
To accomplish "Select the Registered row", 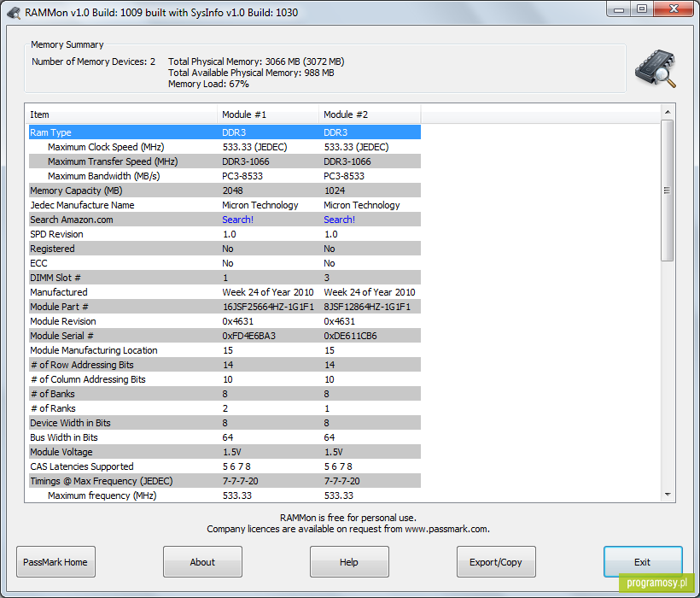I will (225, 249).
